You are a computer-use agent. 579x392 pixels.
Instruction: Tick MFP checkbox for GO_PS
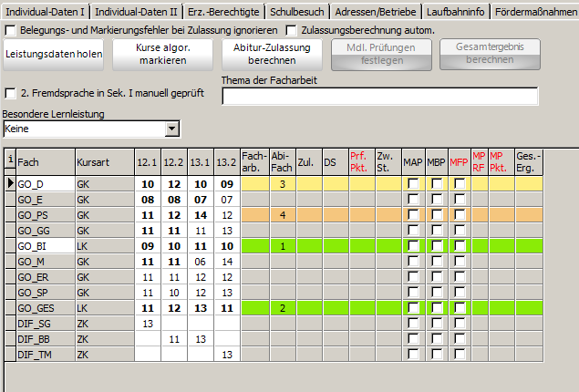[x=460, y=215]
